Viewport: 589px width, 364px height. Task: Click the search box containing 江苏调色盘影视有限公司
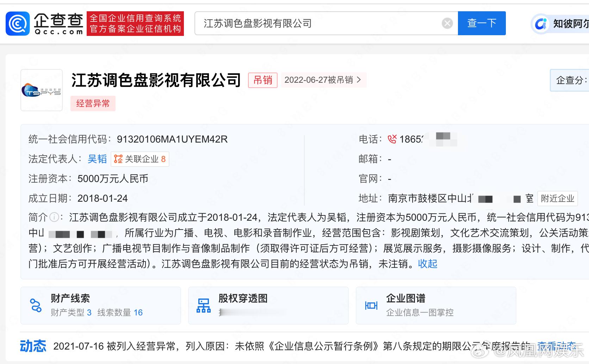326,23
